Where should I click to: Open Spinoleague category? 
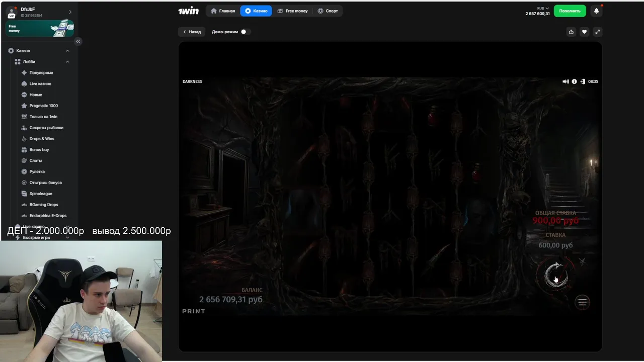pos(41,194)
